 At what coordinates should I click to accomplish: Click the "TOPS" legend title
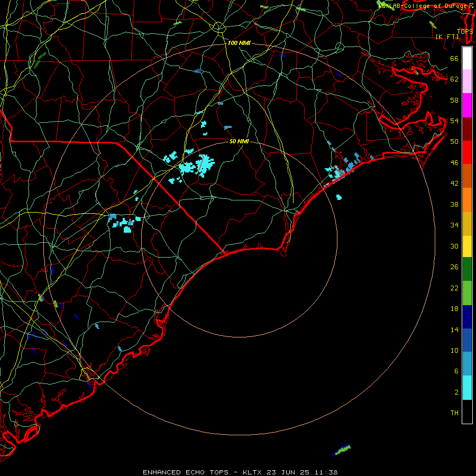[465, 31]
